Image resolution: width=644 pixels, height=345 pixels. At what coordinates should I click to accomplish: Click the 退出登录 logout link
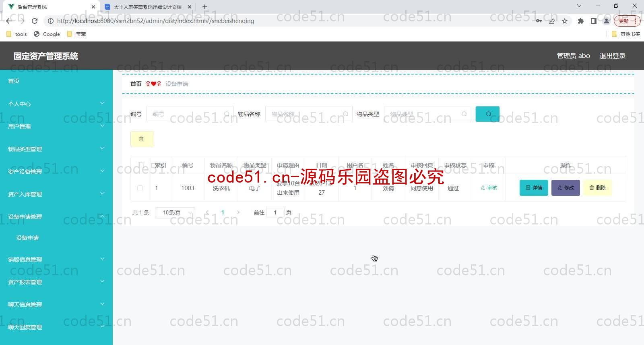[613, 56]
